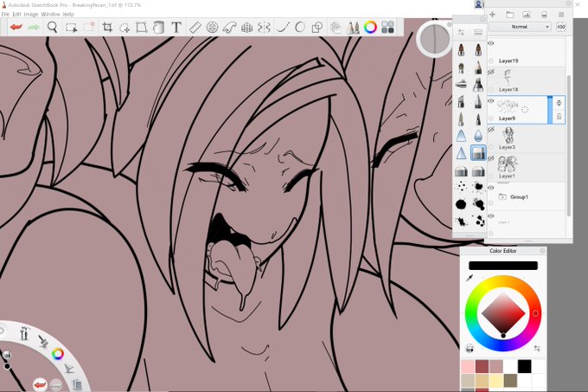Select the Zoom magnifier tool
This screenshot has height=392, width=588.
point(53,27)
